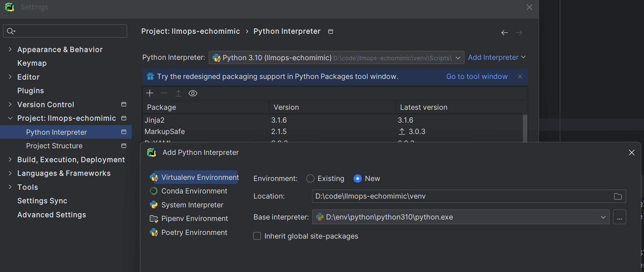Click the ellipsis button beside Base interpreter

pos(619,217)
